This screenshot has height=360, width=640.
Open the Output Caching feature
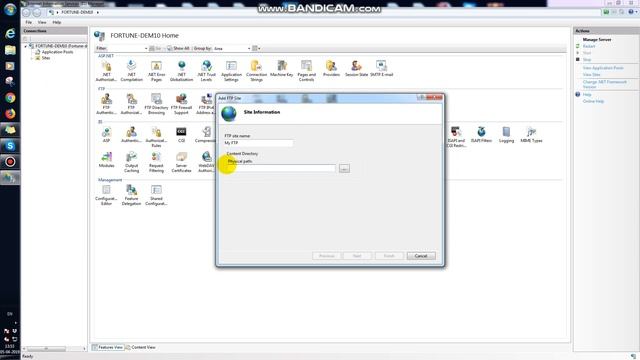point(131,162)
